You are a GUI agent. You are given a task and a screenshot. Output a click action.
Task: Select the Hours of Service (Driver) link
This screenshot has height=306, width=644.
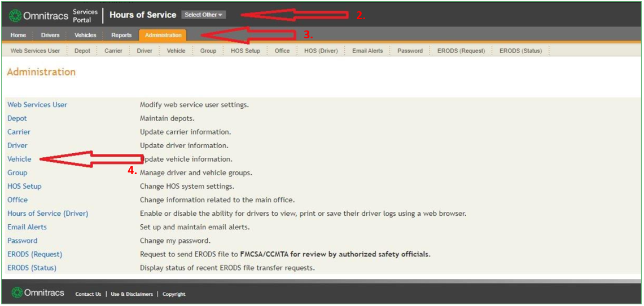coord(48,214)
